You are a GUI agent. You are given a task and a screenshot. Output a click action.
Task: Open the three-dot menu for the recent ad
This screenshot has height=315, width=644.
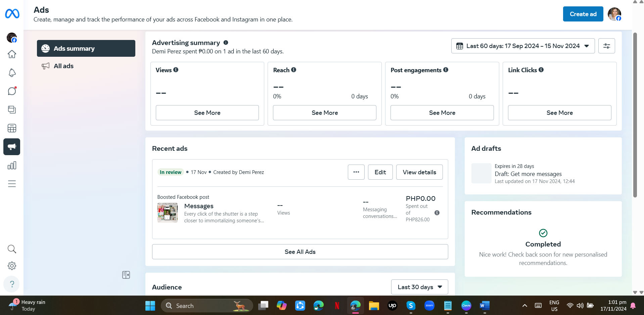tap(356, 172)
